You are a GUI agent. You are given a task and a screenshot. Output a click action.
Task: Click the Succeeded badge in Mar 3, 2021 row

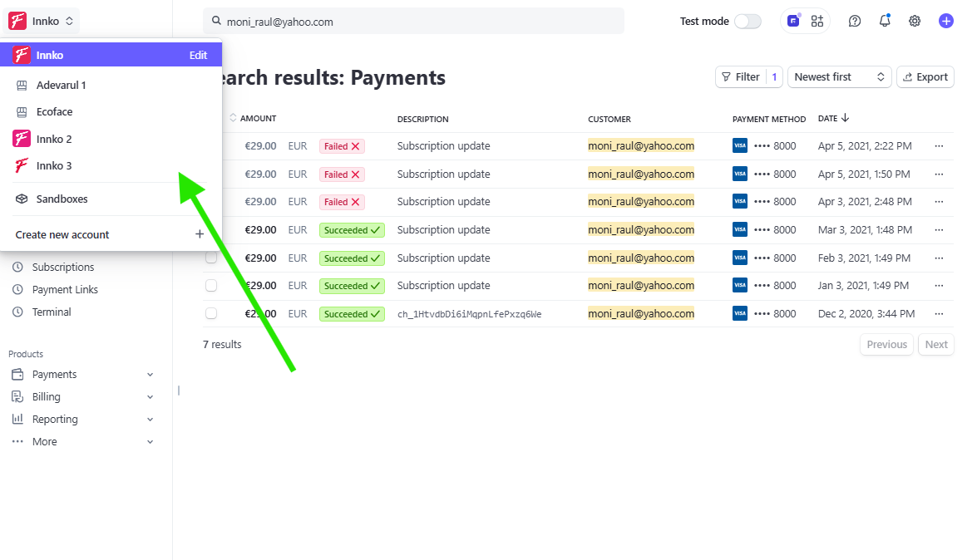(352, 230)
